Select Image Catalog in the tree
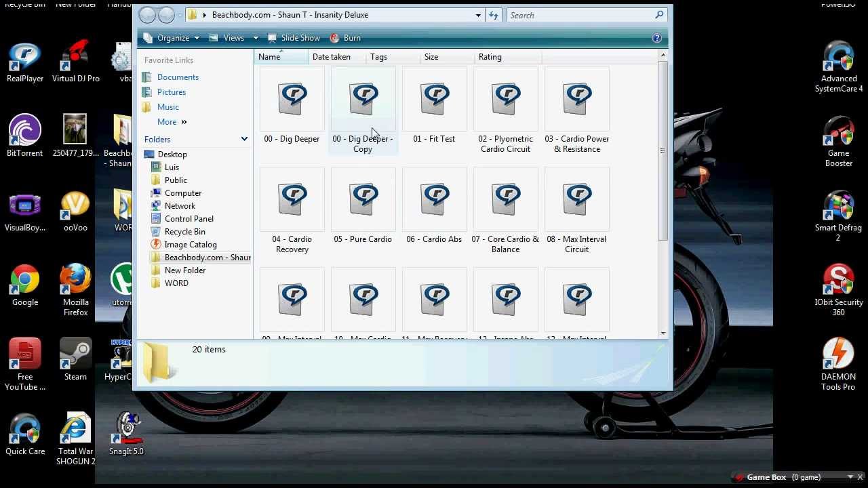Image resolution: width=868 pixels, height=488 pixels. click(191, 245)
